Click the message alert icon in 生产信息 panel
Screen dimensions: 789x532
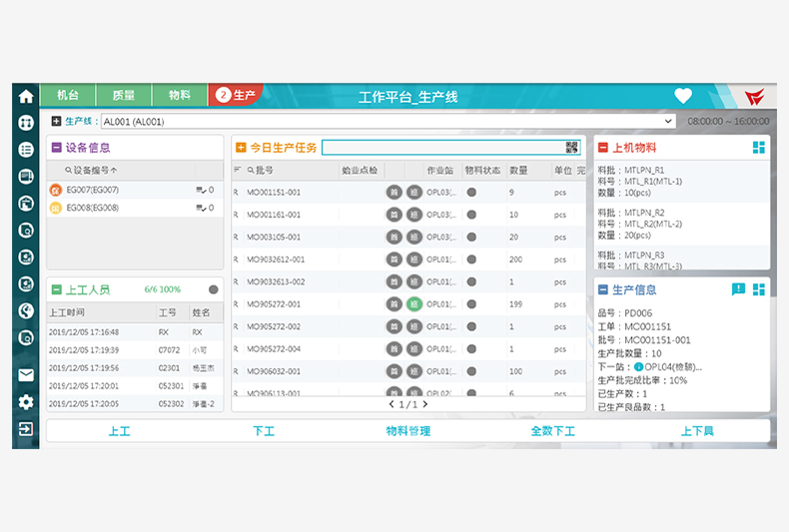[x=738, y=289]
